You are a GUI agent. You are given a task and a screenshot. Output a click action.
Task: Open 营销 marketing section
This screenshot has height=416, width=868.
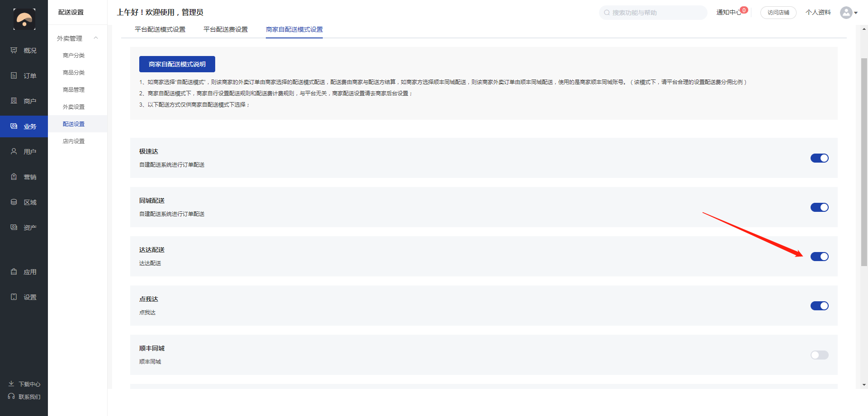tap(24, 177)
